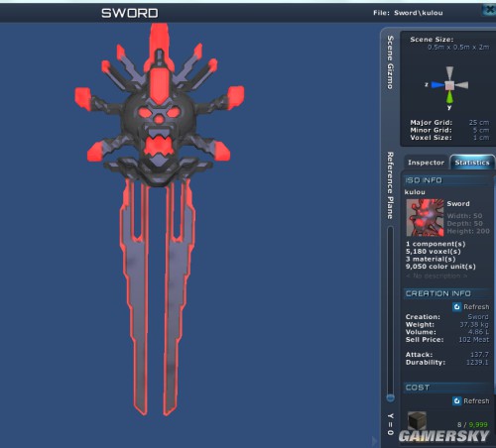
Task: Click the blue Z-axis cone on gizmo
Action: click(437, 85)
